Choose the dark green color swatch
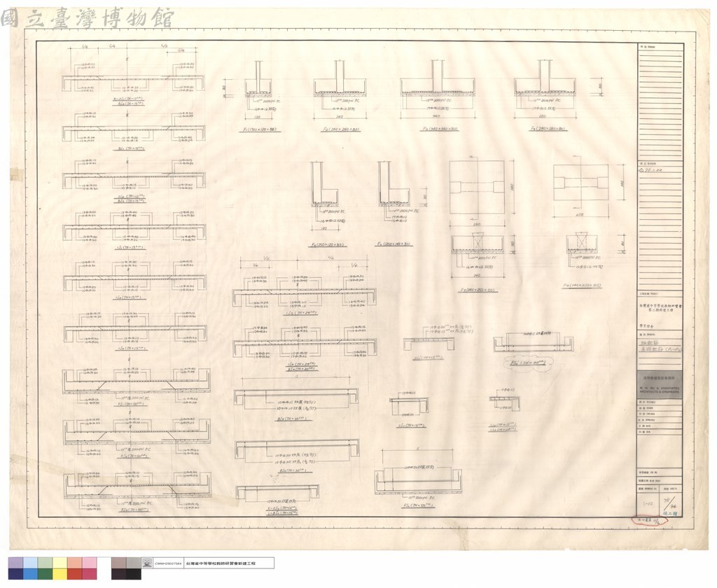 point(45,574)
